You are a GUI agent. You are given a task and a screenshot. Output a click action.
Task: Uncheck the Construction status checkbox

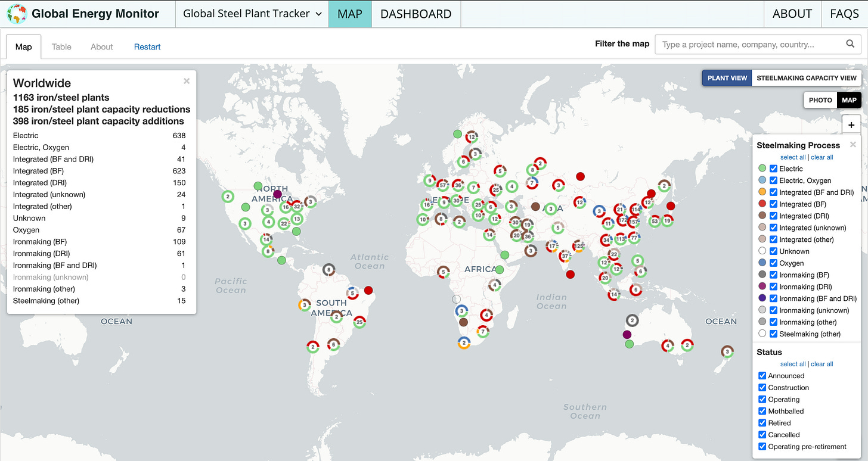762,388
